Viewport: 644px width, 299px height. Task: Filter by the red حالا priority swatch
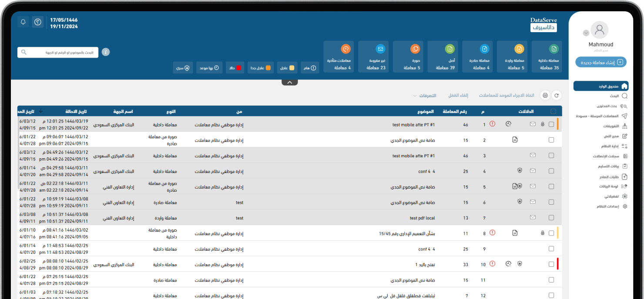click(x=235, y=68)
